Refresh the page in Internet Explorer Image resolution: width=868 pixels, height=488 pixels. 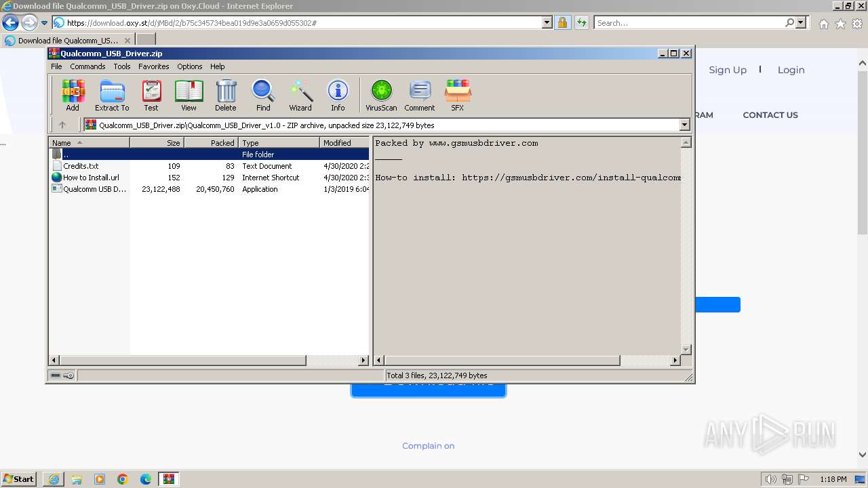[x=581, y=23]
